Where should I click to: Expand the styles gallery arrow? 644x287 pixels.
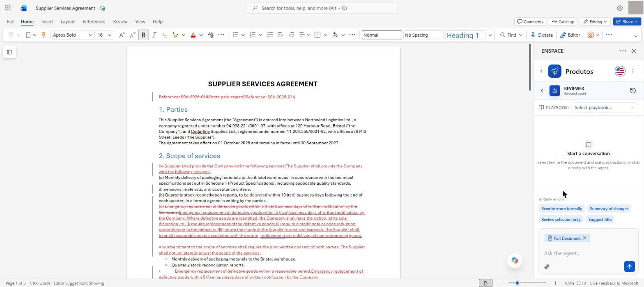pyautogui.click(x=490, y=35)
